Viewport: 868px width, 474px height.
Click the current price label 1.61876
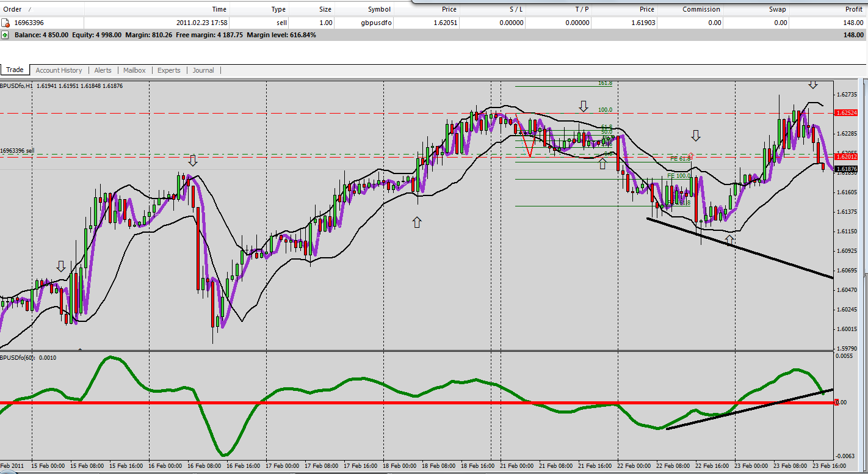pos(847,169)
